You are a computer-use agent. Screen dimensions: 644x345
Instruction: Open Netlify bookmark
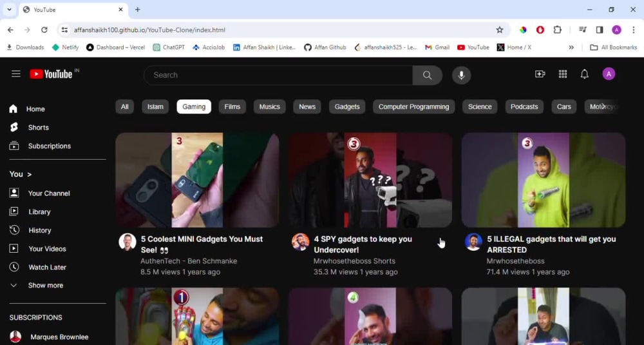[x=65, y=47]
